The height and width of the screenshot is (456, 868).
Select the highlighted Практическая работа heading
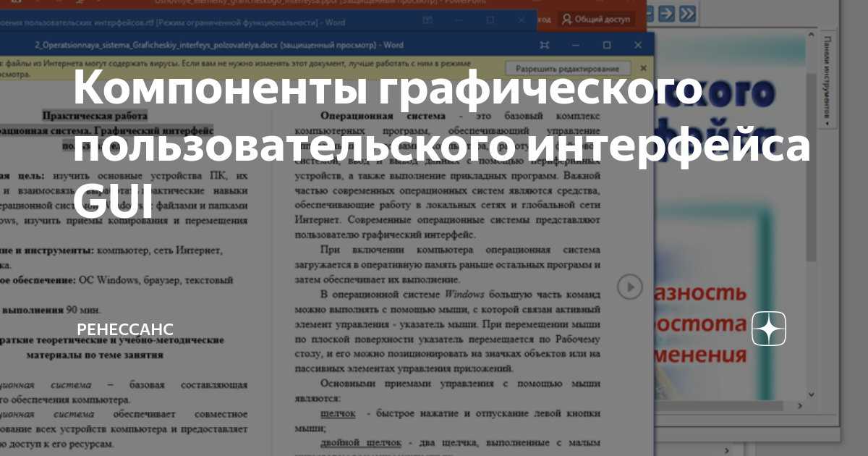tap(94, 114)
